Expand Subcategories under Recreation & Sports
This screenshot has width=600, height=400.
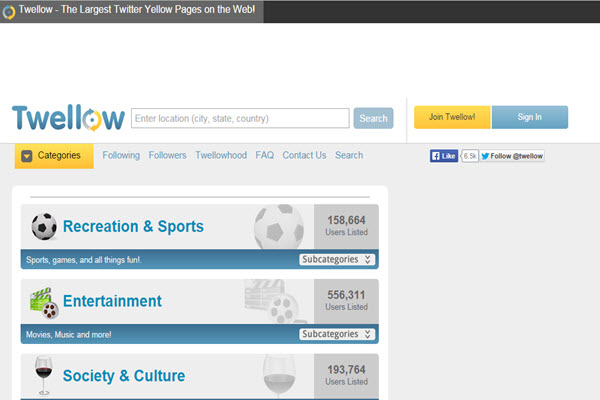pyautogui.click(x=337, y=260)
